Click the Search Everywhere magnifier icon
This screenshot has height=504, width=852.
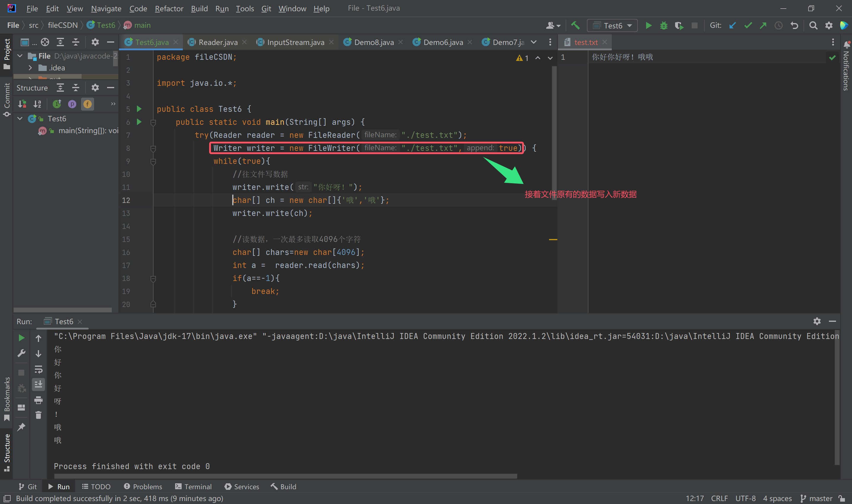coord(813,25)
